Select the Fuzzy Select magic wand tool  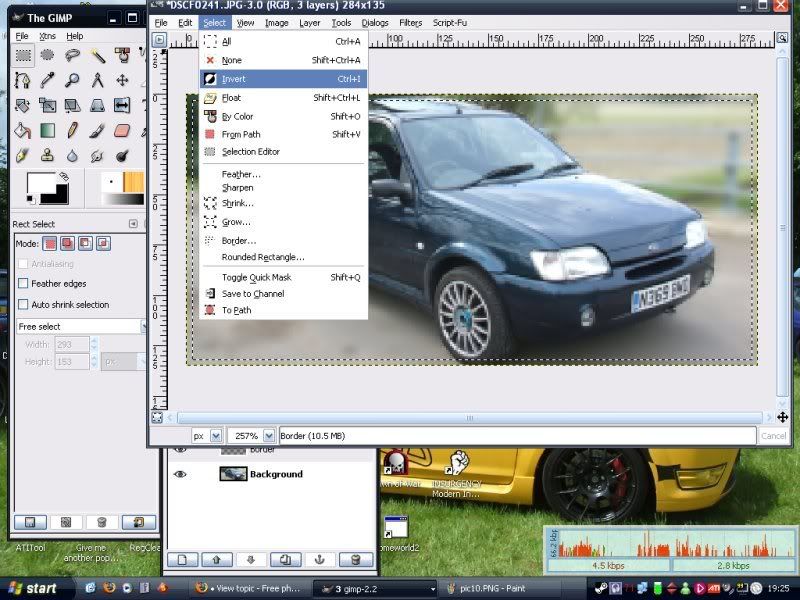pyautogui.click(x=97, y=55)
